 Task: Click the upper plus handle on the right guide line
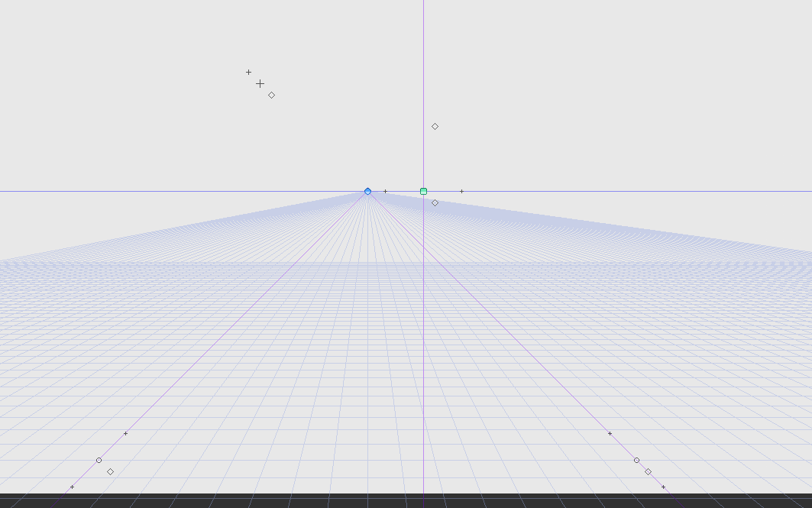[610, 433]
